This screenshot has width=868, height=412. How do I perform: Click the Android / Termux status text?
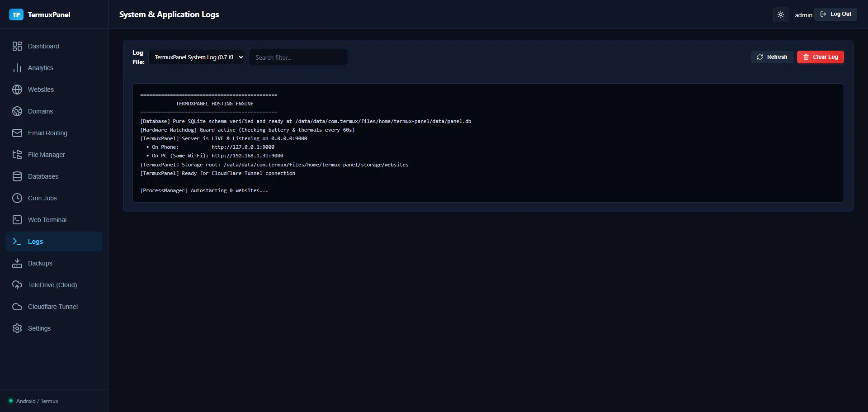coord(37,401)
